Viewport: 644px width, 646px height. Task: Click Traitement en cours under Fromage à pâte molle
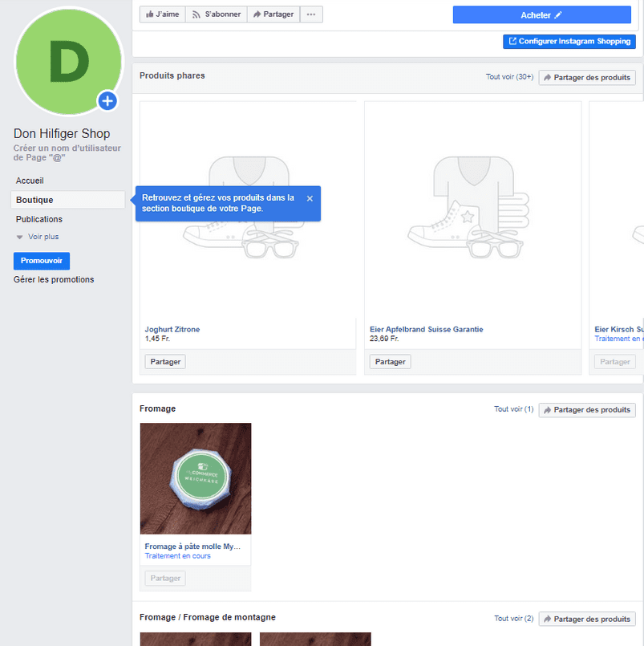(x=177, y=556)
